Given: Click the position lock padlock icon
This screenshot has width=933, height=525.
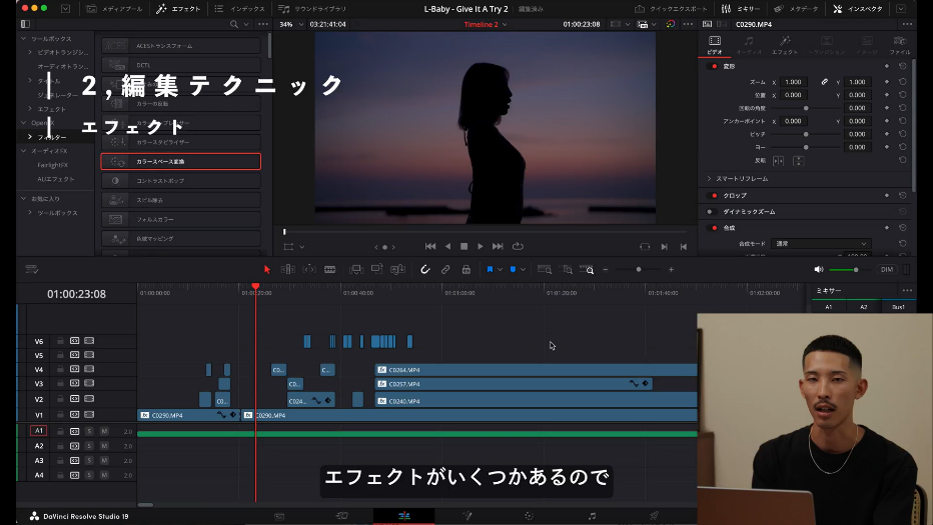Looking at the screenshot, I should click(466, 269).
